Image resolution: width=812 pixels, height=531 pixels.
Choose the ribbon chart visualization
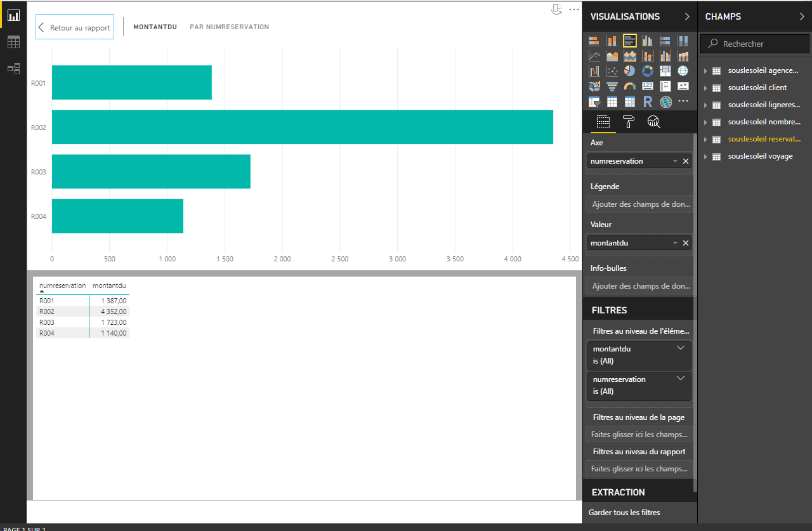pos(683,56)
